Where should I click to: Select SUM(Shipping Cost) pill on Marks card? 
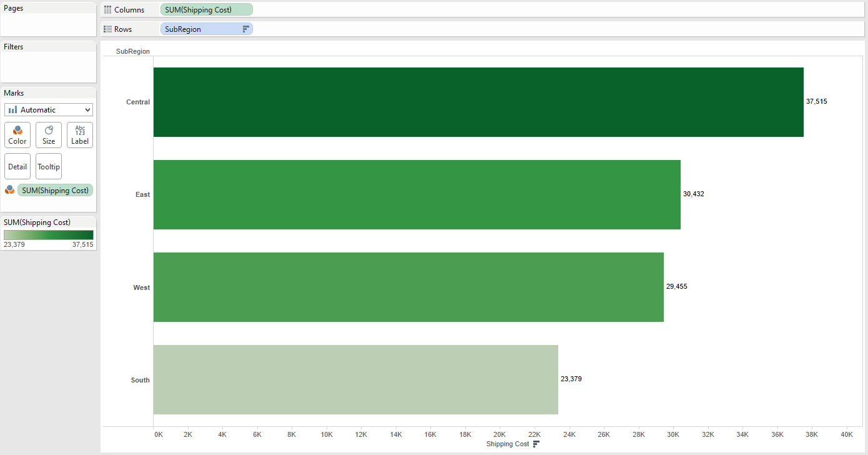[x=55, y=191]
